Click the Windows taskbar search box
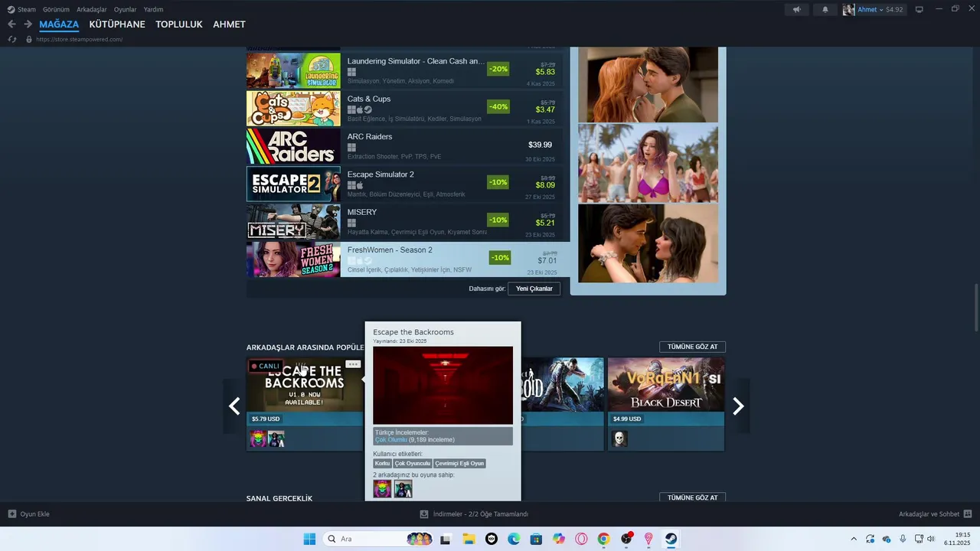The image size is (980, 551). click(378, 539)
